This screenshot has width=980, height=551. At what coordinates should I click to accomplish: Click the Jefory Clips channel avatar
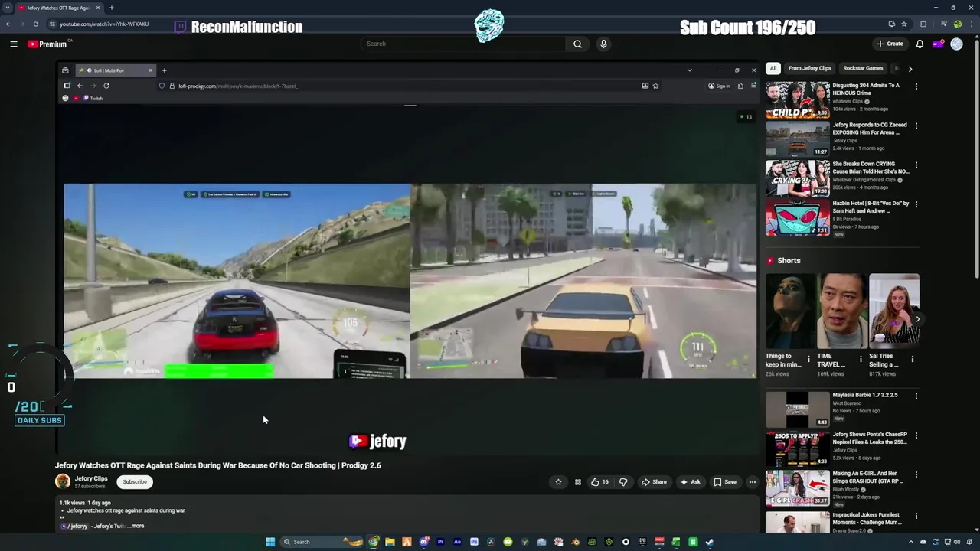[63, 481]
